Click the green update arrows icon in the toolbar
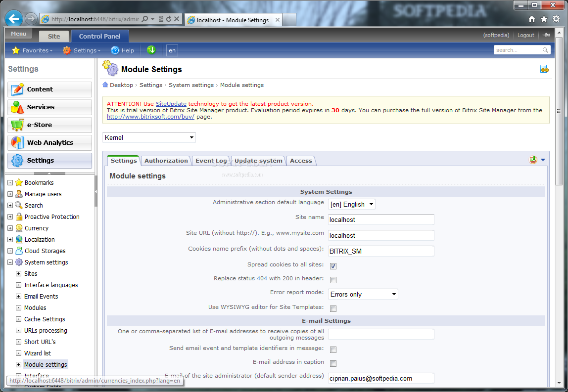The image size is (568, 392). pyautogui.click(x=151, y=50)
